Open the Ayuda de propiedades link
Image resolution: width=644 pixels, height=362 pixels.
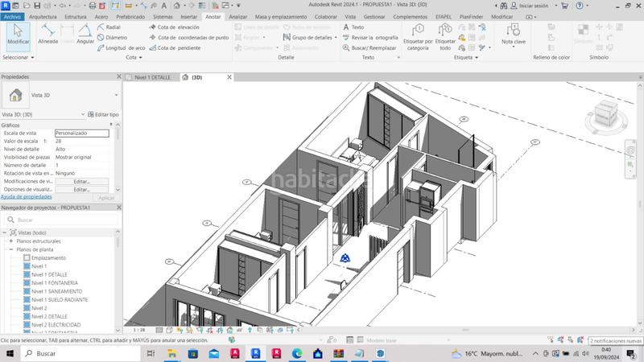tap(26, 196)
